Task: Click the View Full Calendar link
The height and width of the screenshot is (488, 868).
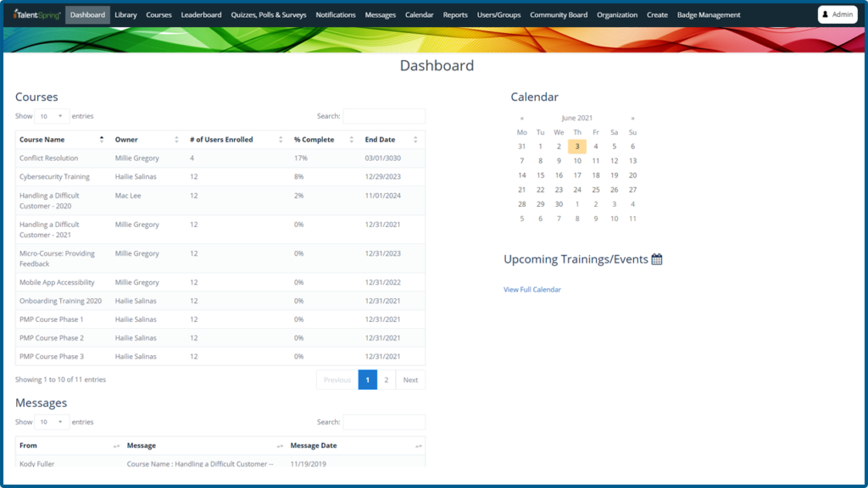Action: [x=532, y=290]
